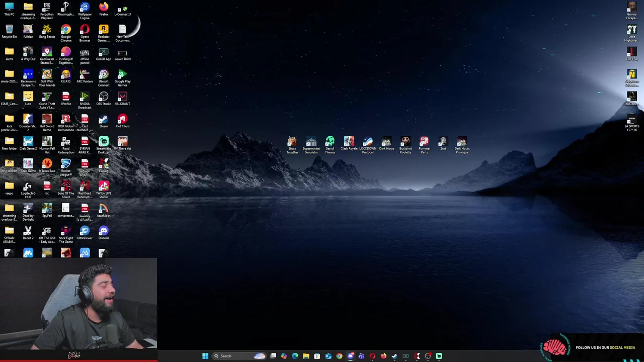Click the taskbar Search box

pyautogui.click(x=239, y=356)
